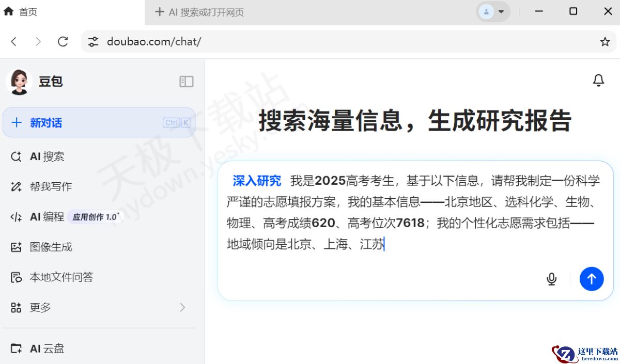The width and height of the screenshot is (620, 364).
Task: Click the Ctrl K shortcut hint
Action: click(177, 122)
